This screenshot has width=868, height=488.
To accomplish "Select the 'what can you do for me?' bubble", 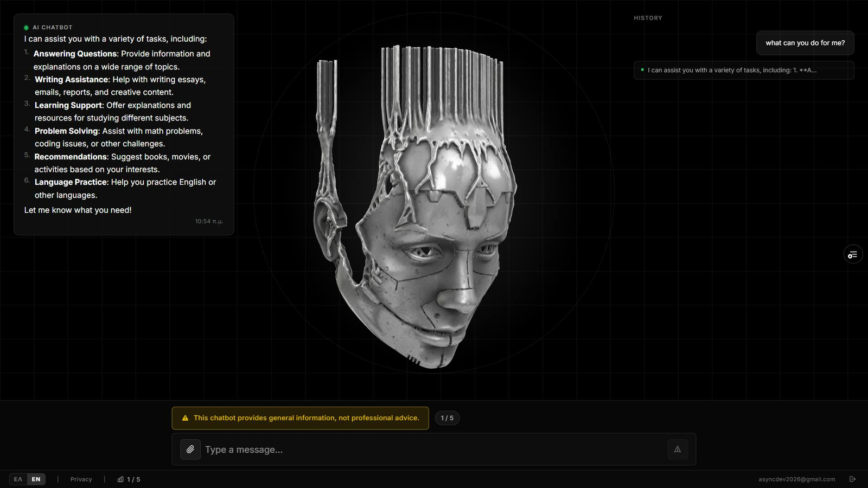I will (805, 43).
